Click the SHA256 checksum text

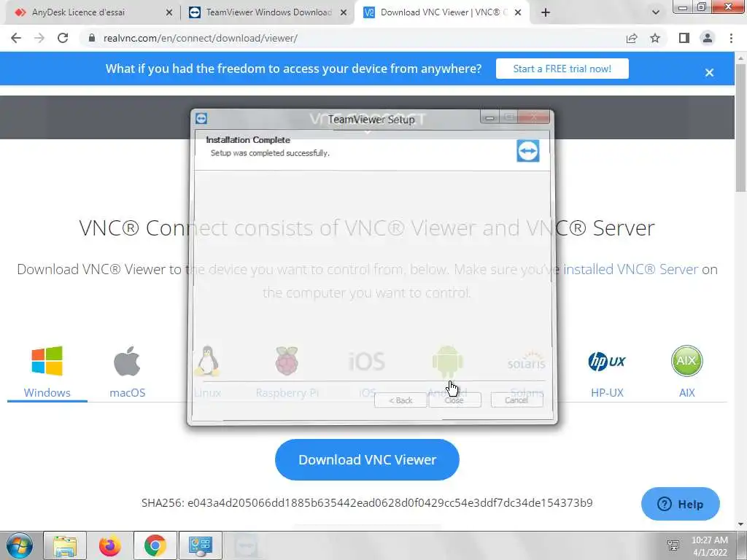pyautogui.click(x=367, y=503)
